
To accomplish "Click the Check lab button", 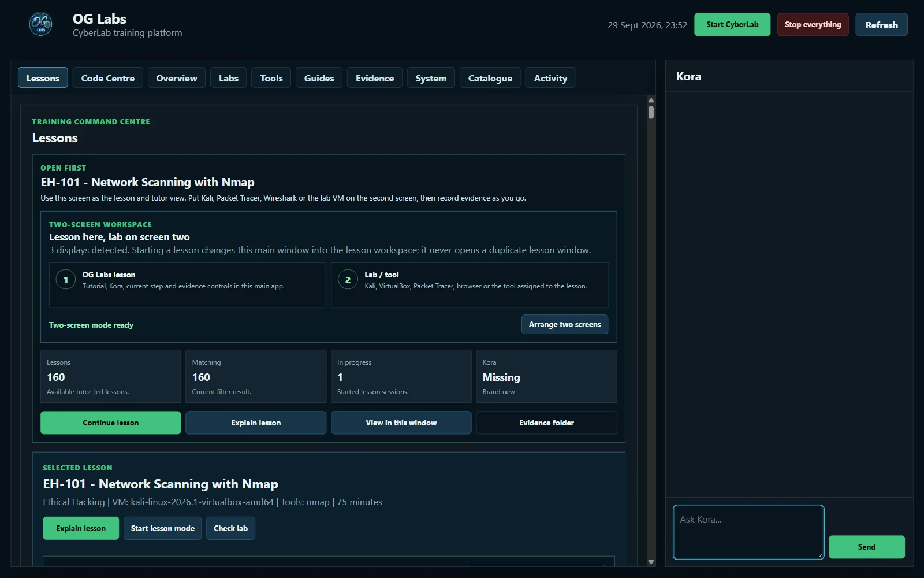I will pos(231,528).
